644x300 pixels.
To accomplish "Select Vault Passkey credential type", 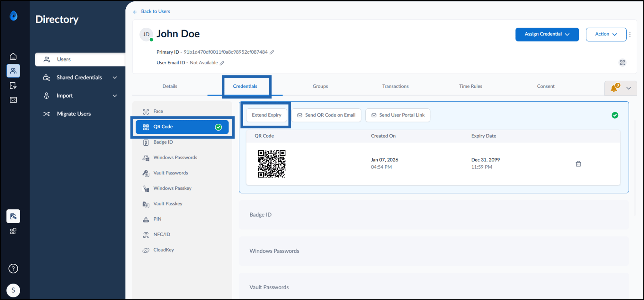I will coord(182,204).
